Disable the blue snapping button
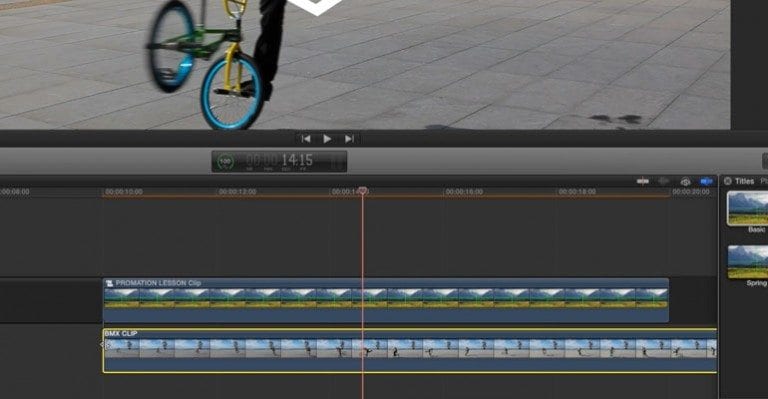Viewport: 768px width, 399px height. click(x=706, y=181)
